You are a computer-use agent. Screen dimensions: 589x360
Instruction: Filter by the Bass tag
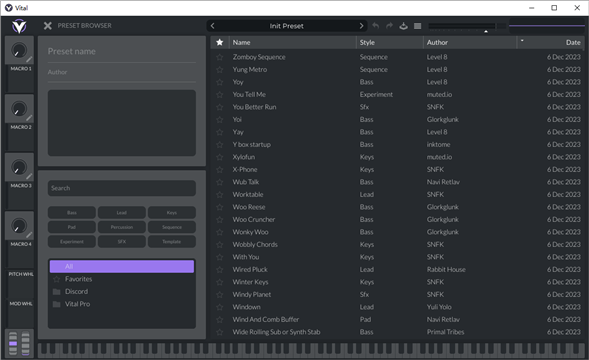point(72,213)
